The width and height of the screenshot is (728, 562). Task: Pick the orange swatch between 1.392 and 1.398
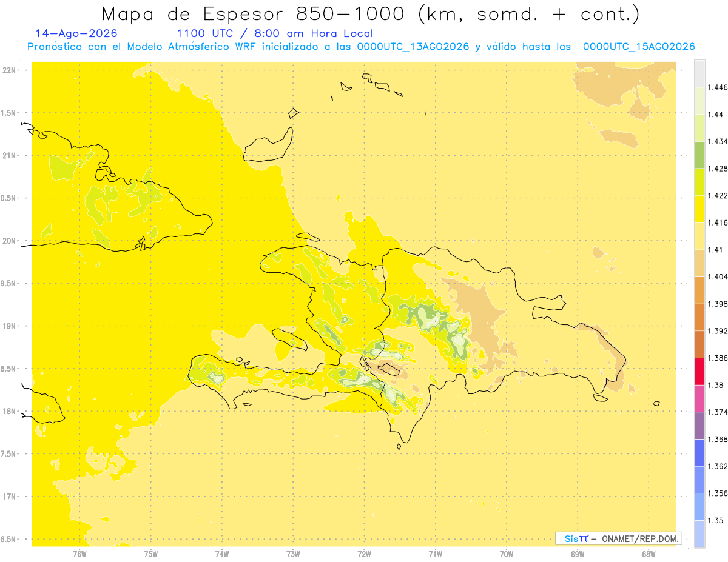tap(699, 317)
